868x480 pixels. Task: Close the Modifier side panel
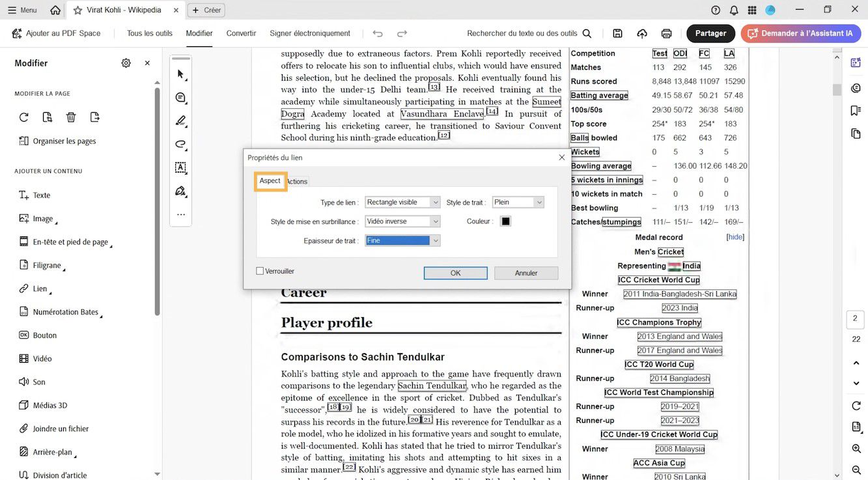coord(147,63)
